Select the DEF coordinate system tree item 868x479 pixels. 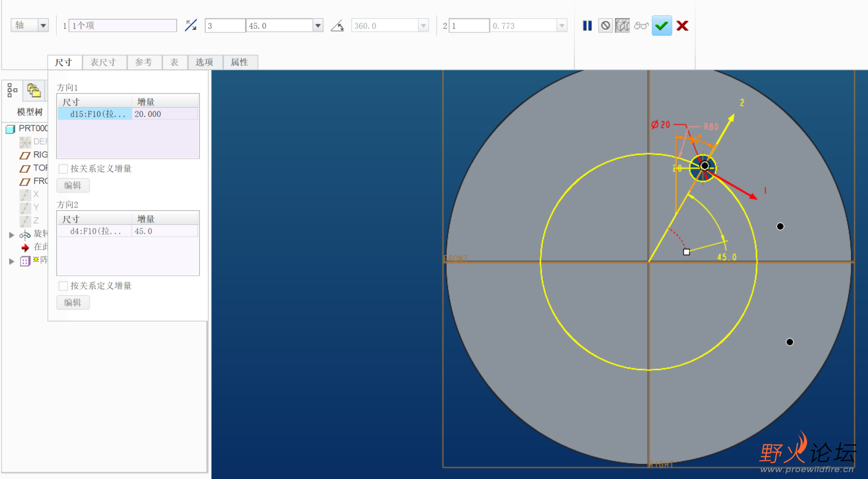(x=34, y=142)
